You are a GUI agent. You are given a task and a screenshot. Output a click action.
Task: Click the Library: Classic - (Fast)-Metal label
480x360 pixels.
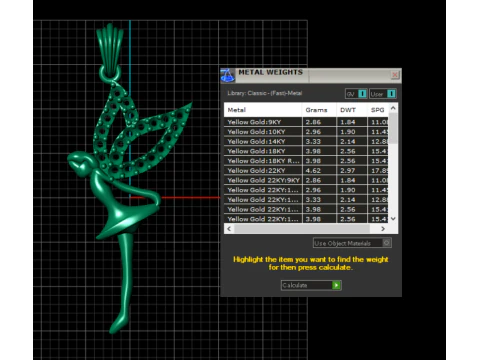tap(265, 93)
